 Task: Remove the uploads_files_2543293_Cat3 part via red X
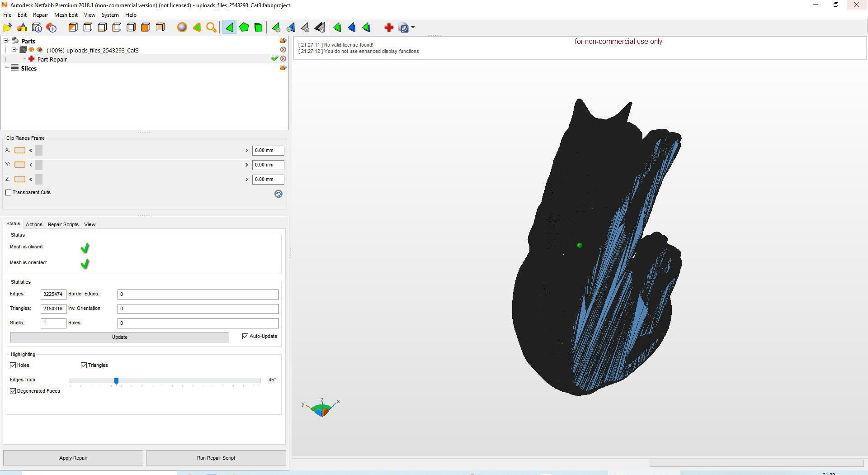pos(283,50)
